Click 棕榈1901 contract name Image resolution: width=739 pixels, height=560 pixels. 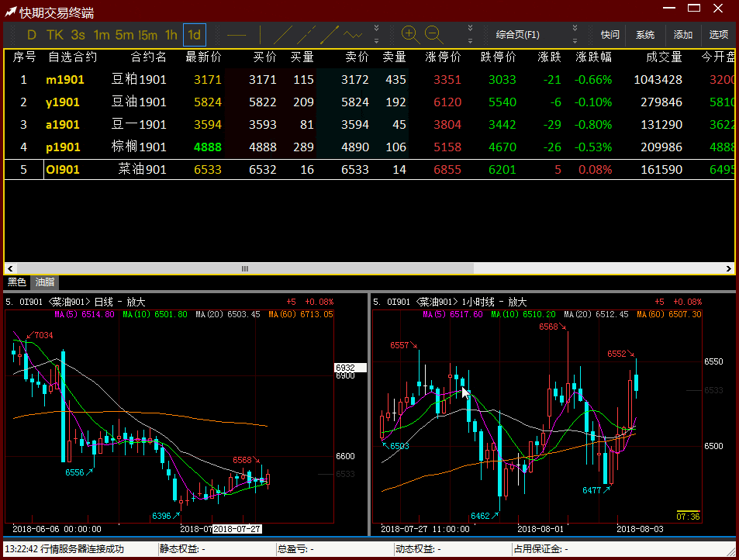pos(139,147)
